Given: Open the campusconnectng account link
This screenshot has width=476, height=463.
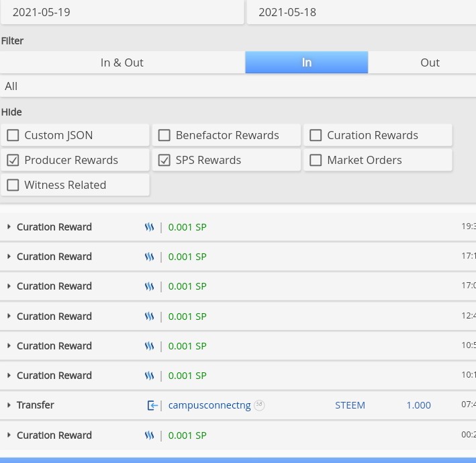Looking at the screenshot, I should (x=209, y=405).
